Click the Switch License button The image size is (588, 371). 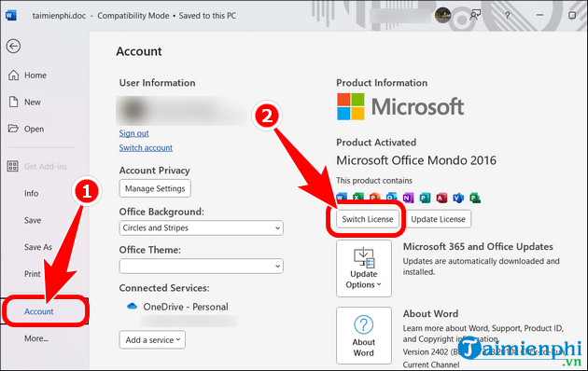coord(368,219)
